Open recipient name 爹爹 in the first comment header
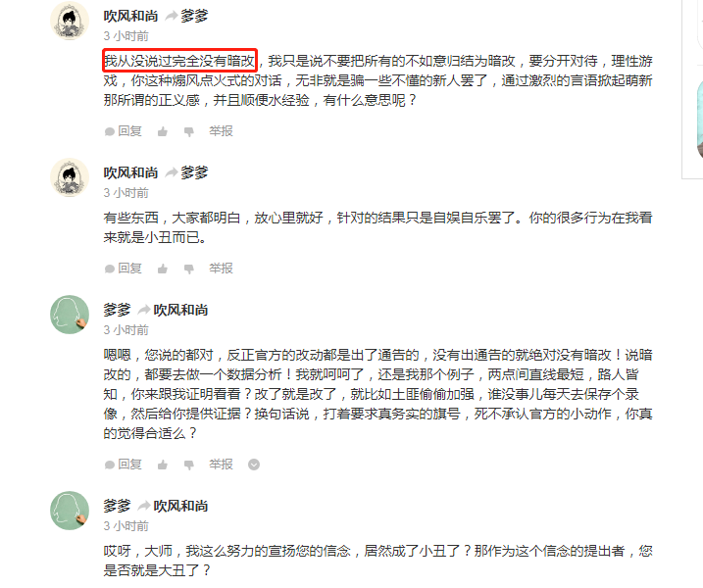This screenshot has width=703, height=588. 194,16
